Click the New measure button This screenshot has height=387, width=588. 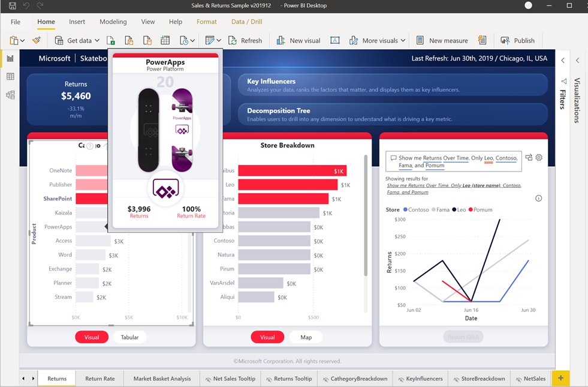(x=442, y=41)
